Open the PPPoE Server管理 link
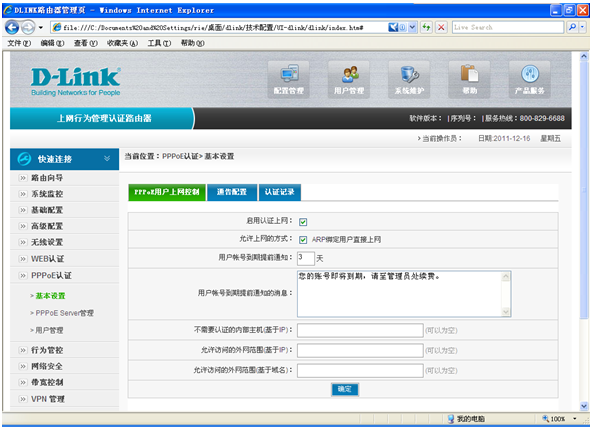 64,313
